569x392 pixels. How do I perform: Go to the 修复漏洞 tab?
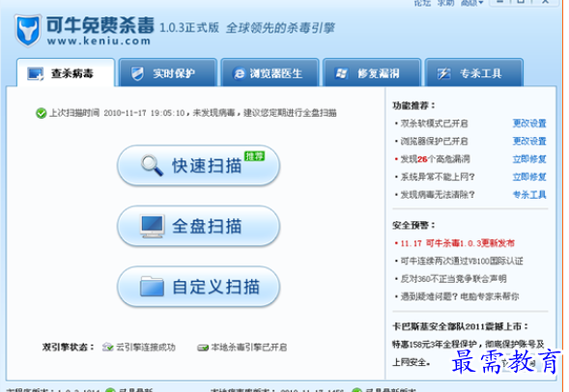pyautogui.click(x=372, y=72)
